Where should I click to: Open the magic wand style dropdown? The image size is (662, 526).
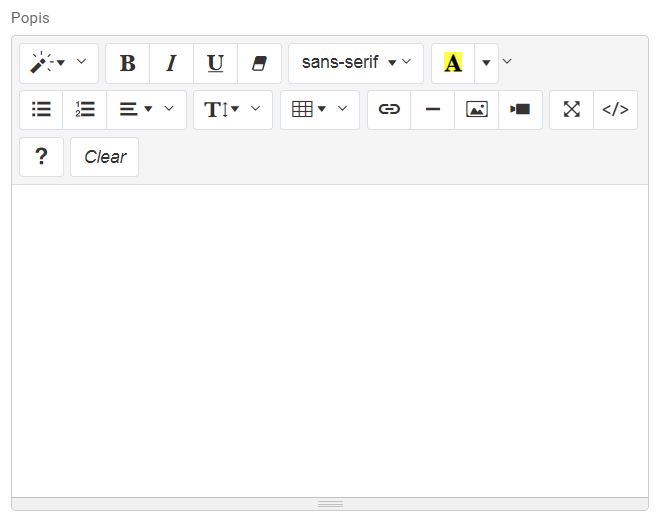coord(58,63)
